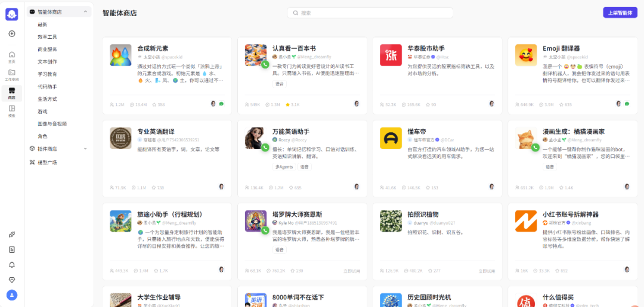Click the green phone badge on 漫画生成 card
This screenshot has height=307, width=644.
click(x=535, y=147)
